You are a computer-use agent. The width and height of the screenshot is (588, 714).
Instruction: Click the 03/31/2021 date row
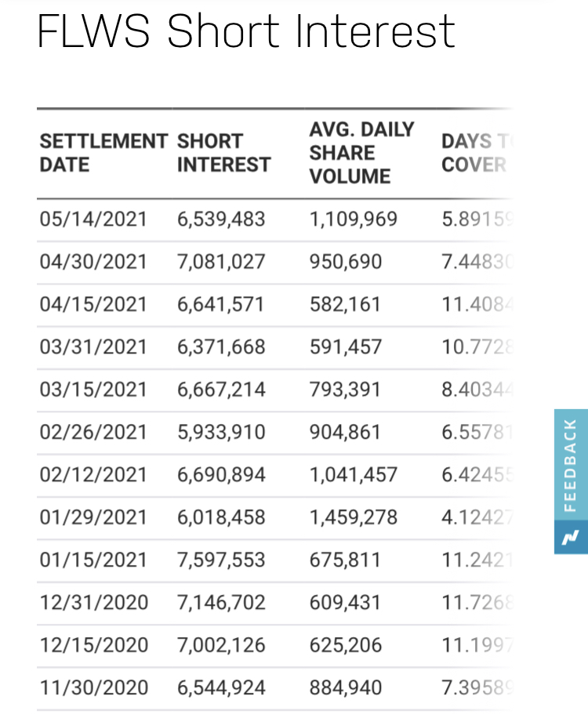click(93, 346)
